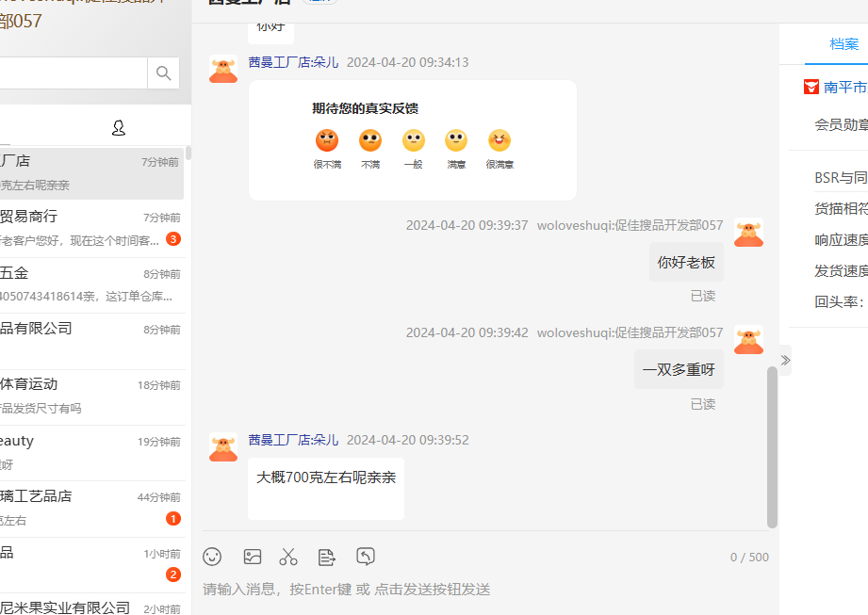Rate feedback as 一般
868x615 pixels.
click(x=413, y=141)
